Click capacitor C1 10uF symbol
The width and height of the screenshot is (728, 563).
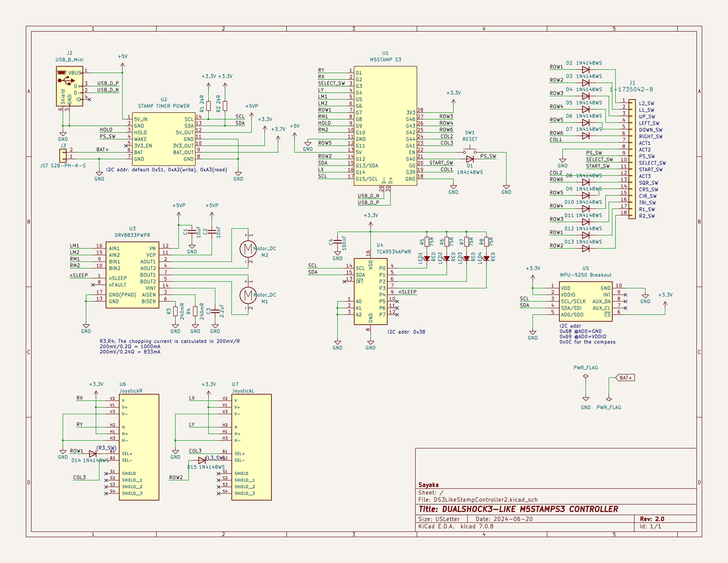tap(192, 231)
